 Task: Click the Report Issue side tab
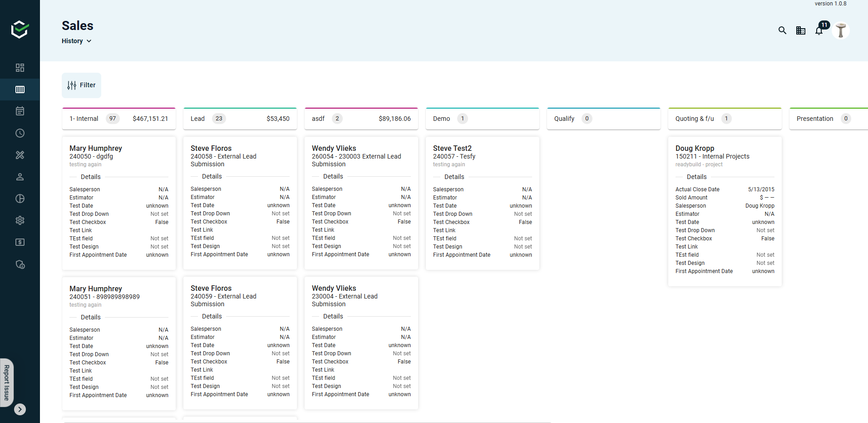pyautogui.click(x=6, y=383)
